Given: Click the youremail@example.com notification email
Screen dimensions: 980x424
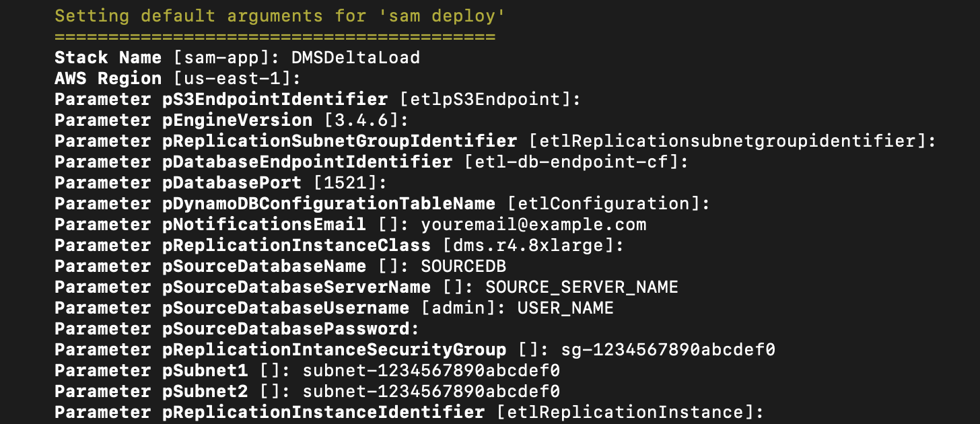Looking at the screenshot, I should click(x=534, y=225).
